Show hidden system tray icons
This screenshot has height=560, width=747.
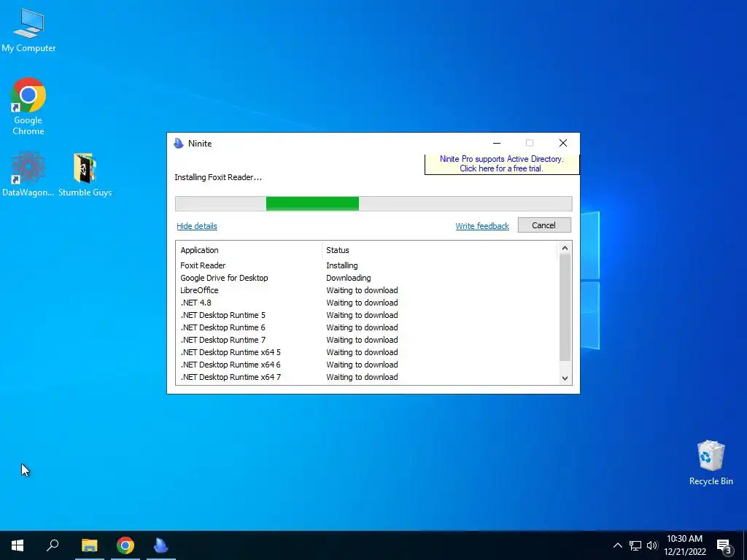(617, 545)
